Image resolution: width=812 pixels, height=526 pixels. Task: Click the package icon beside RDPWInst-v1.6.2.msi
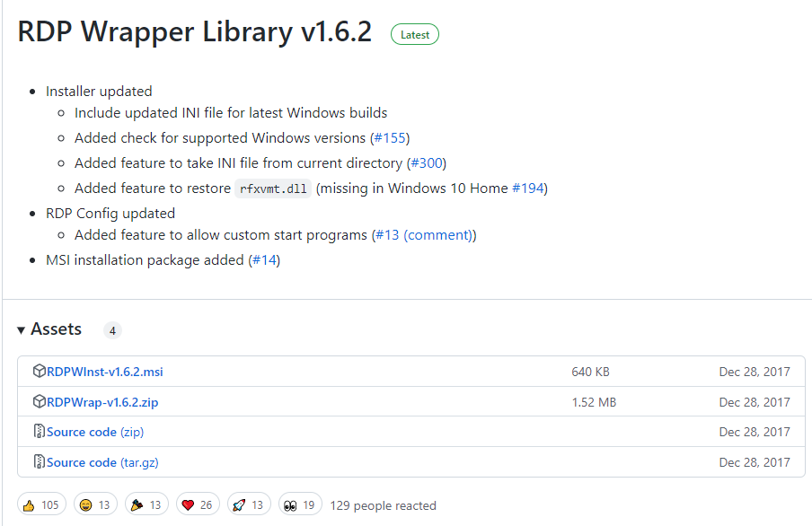[x=40, y=371]
